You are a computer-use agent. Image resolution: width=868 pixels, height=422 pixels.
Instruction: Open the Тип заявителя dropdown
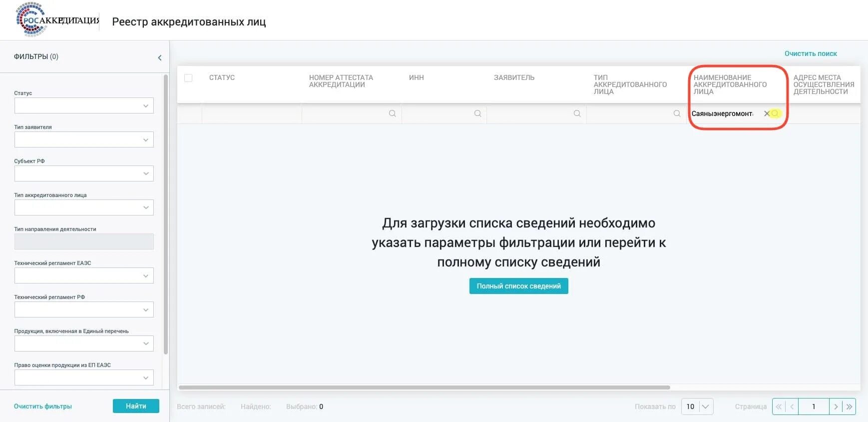pyautogui.click(x=84, y=139)
